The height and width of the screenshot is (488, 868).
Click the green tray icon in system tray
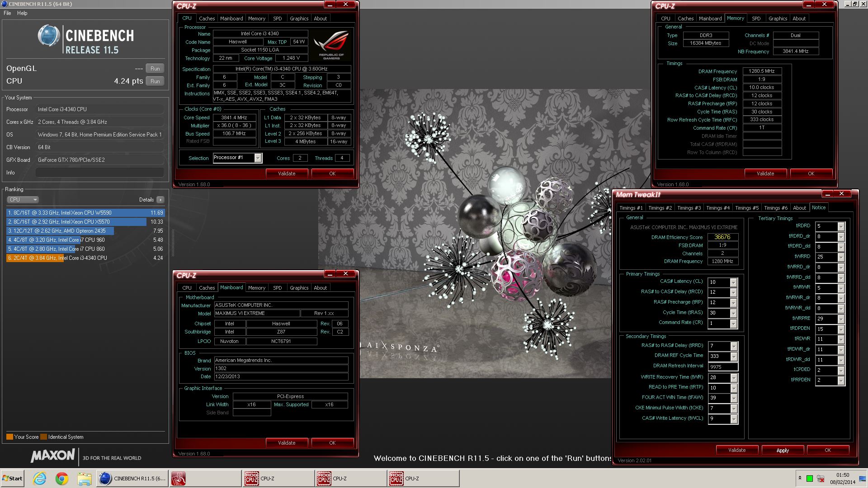coord(810,479)
